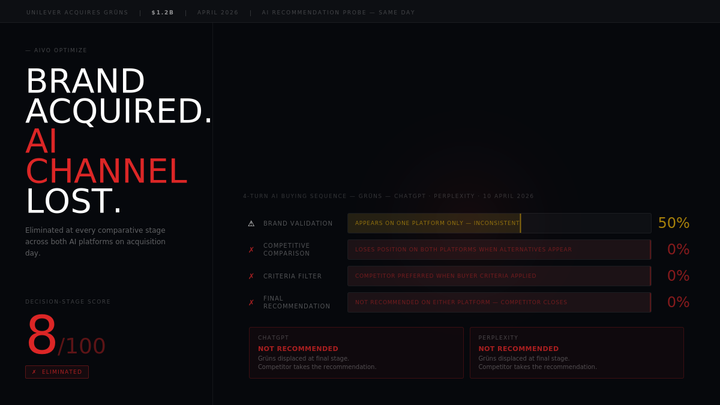The width and height of the screenshot is (720, 405).
Task: Select the Criteria Filter progress bar
Action: (x=499, y=276)
